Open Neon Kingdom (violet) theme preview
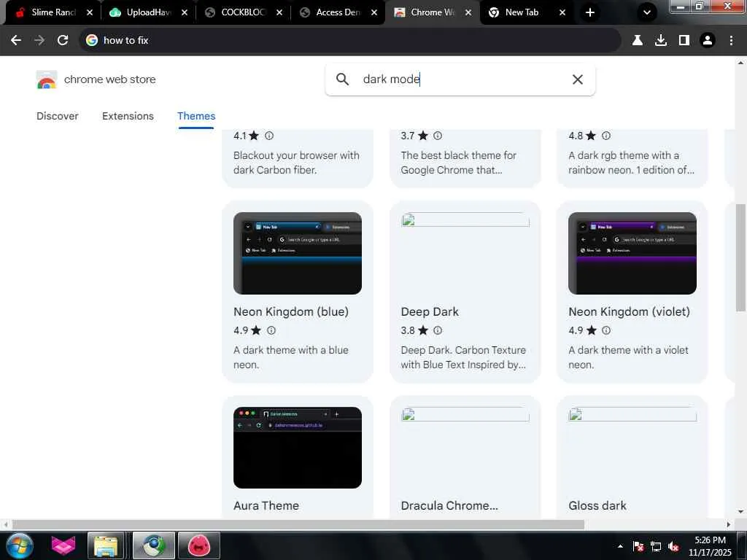Image resolution: width=747 pixels, height=560 pixels. click(x=632, y=253)
